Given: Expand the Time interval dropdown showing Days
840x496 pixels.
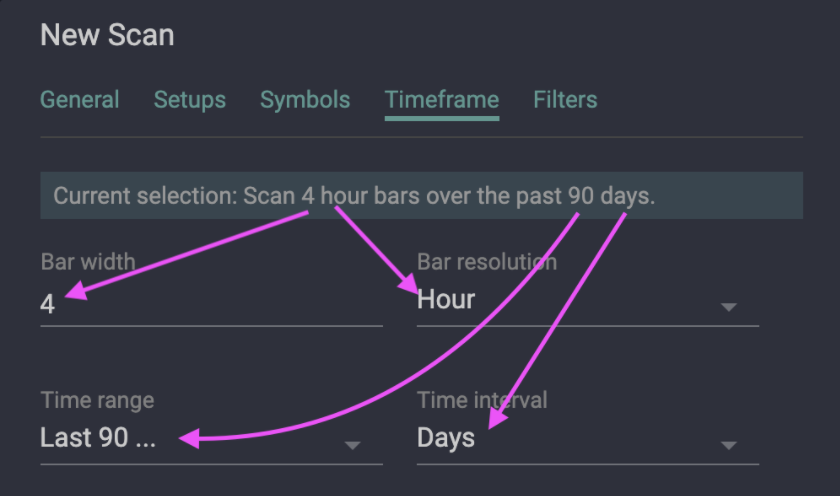Looking at the screenshot, I should click(x=570, y=439).
